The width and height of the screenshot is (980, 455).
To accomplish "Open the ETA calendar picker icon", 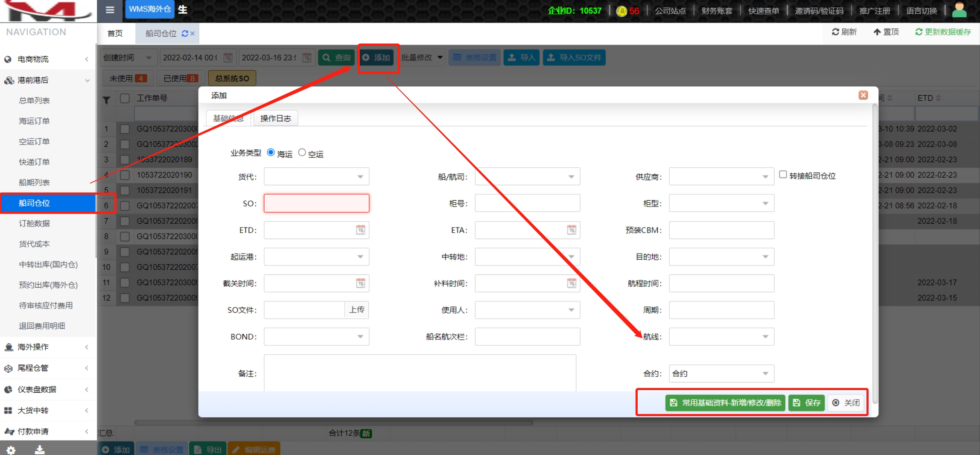I will point(572,230).
